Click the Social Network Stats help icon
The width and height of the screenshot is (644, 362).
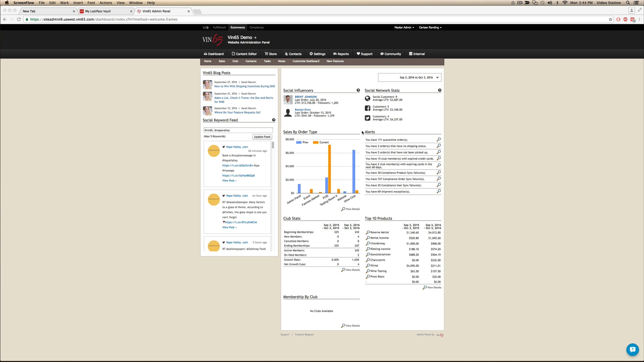[x=440, y=90]
